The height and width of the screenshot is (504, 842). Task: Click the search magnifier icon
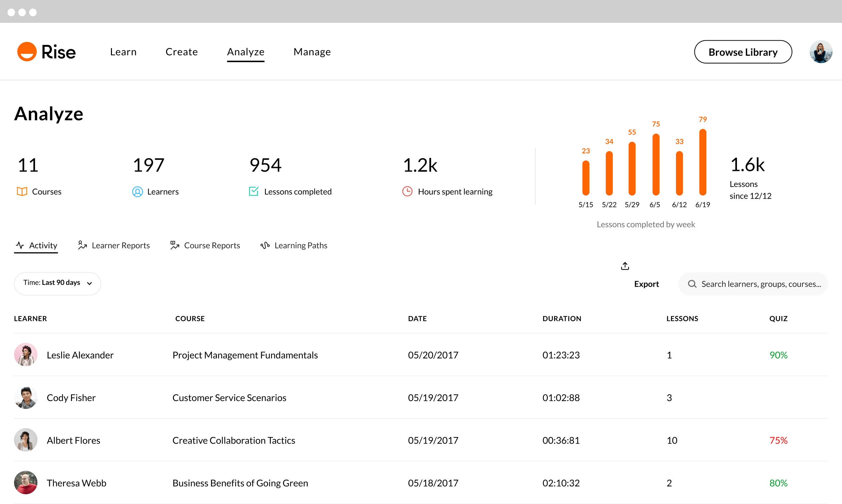pos(692,284)
